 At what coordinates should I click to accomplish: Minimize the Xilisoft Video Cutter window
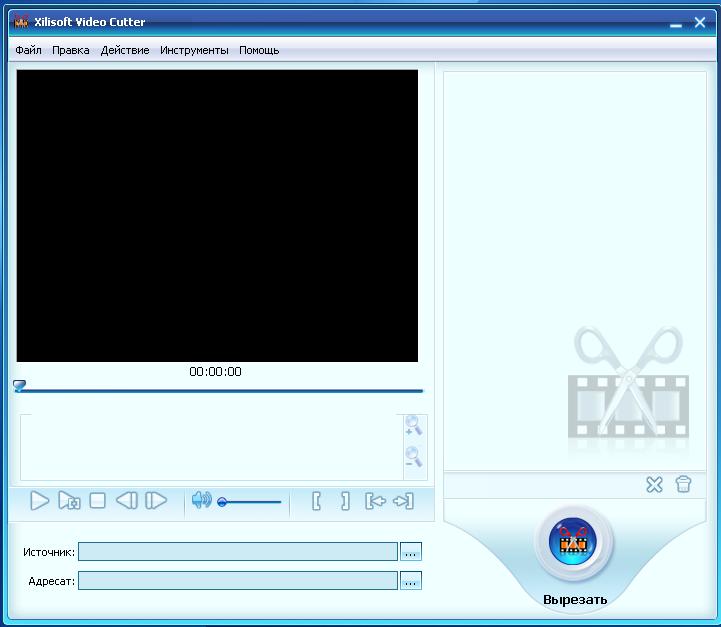(676, 25)
